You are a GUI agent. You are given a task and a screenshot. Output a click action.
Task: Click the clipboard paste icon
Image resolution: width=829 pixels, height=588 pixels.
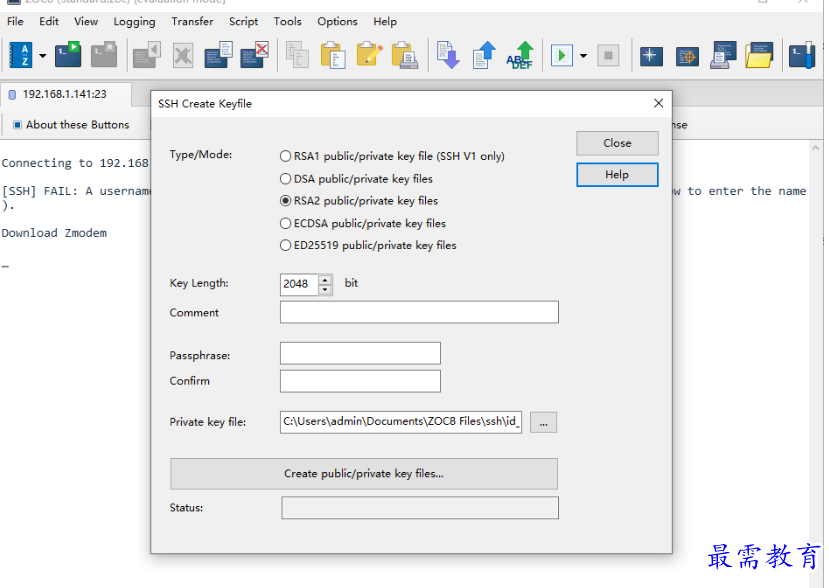(x=333, y=55)
